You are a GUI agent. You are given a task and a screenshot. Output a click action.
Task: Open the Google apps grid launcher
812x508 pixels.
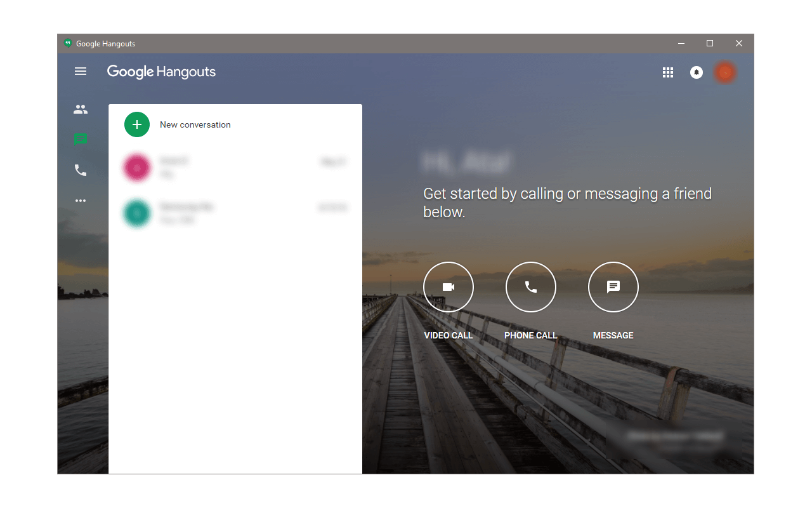tap(668, 72)
